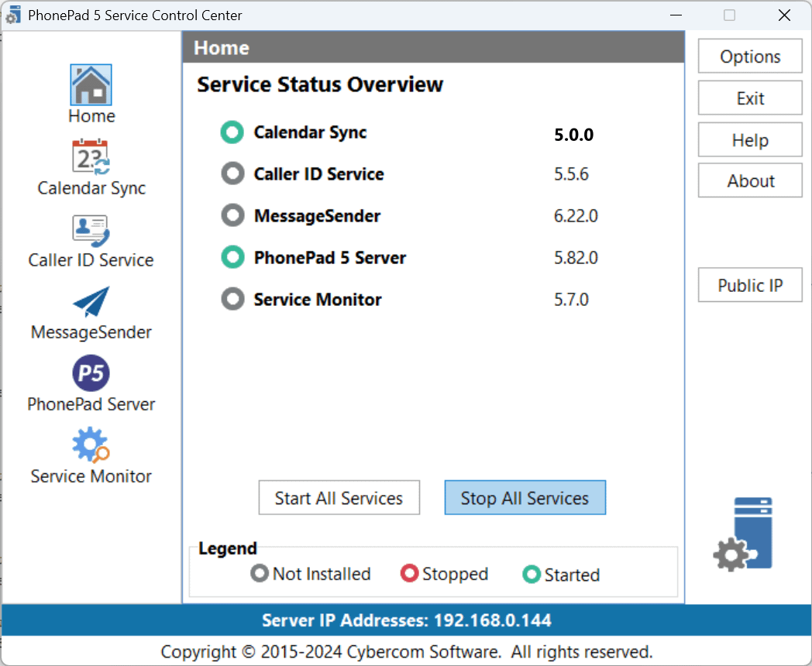
Task: Click the Cybercom Software copyright text
Action: click(407, 651)
